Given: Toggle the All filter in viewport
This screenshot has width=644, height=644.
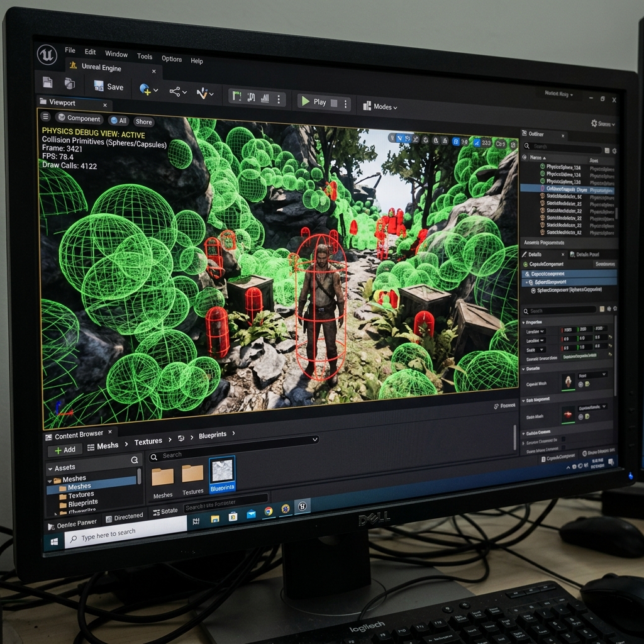Looking at the screenshot, I should click(119, 120).
